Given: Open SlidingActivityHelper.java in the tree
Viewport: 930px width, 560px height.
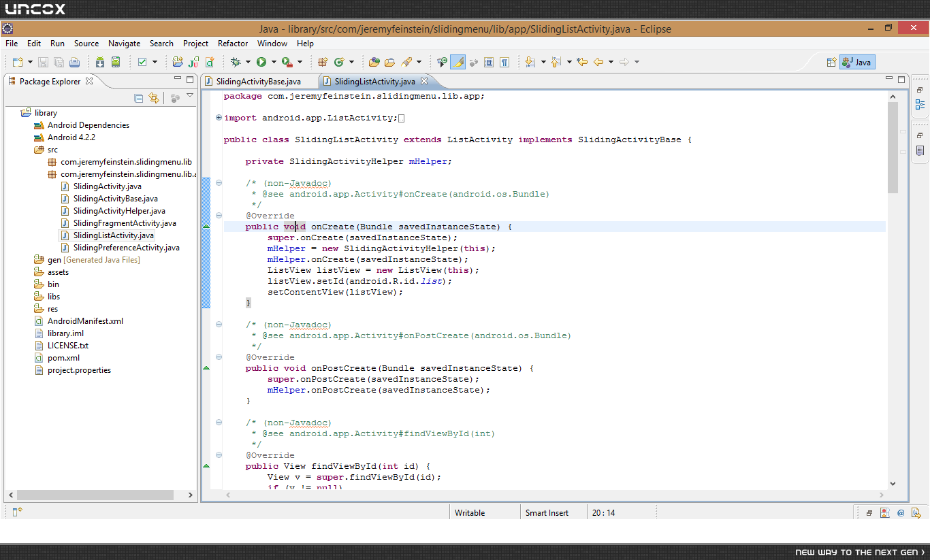Looking at the screenshot, I should (119, 211).
